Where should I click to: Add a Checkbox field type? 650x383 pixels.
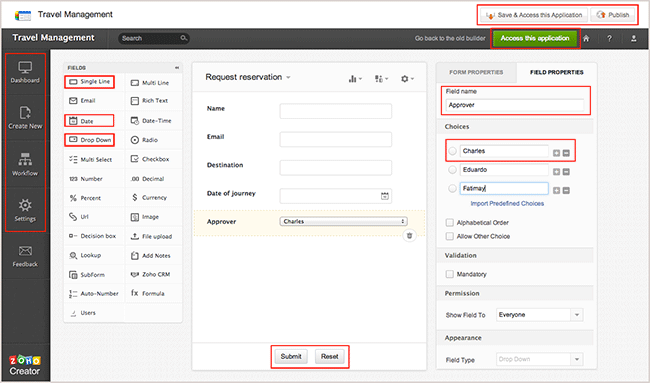tap(150, 159)
